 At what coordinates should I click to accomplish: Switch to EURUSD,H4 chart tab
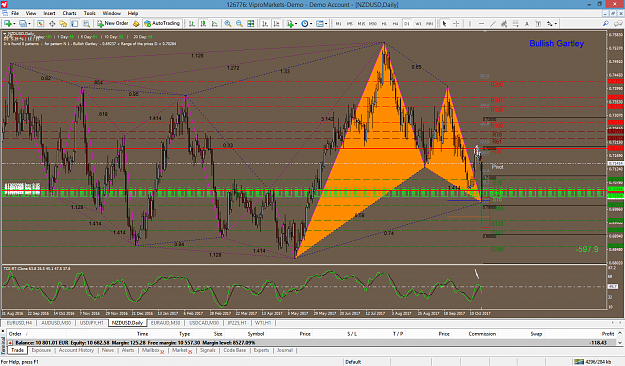19,323
